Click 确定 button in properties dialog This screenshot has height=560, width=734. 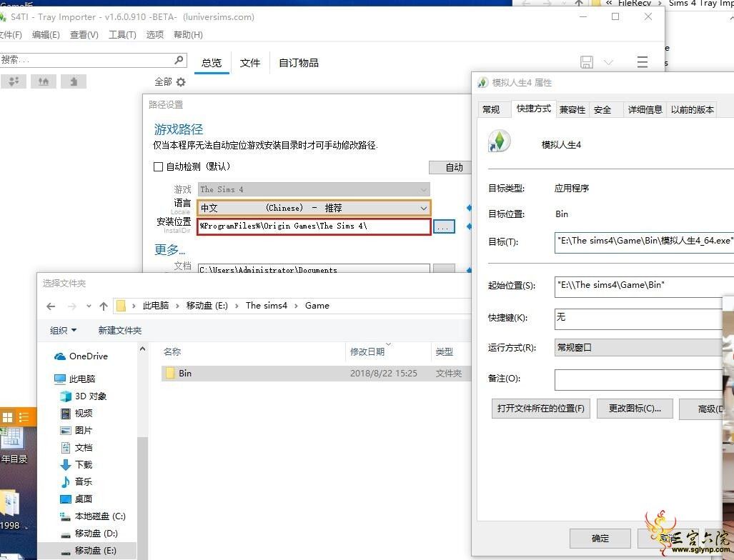(600, 539)
